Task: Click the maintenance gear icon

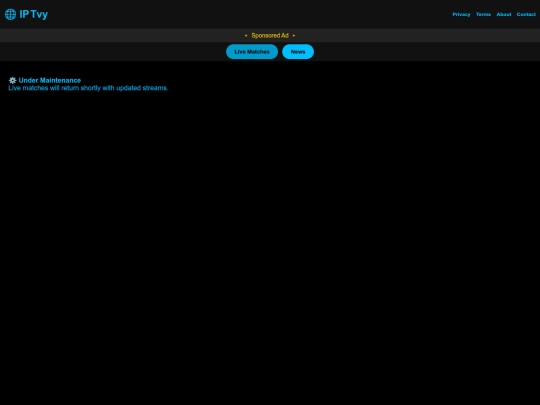Action: tap(12, 80)
